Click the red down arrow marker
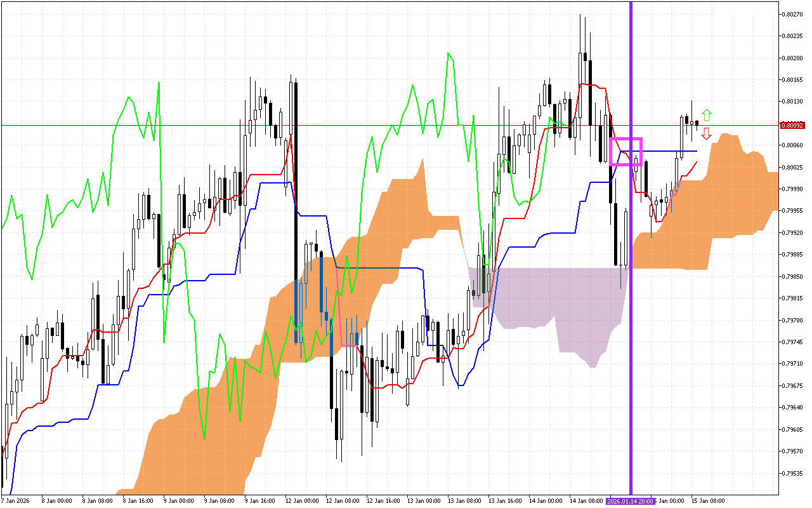 (x=707, y=133)
